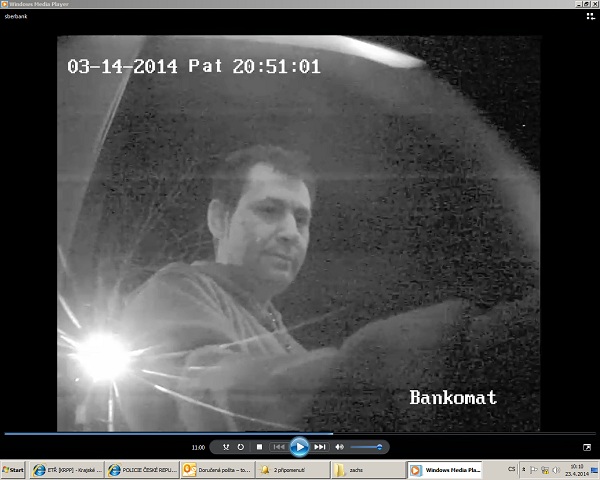Viewport: 600px width, 480px height.
Task: Select Windows Media Player taskbar button
Action: pyautogui.click(x=446, y=470)
